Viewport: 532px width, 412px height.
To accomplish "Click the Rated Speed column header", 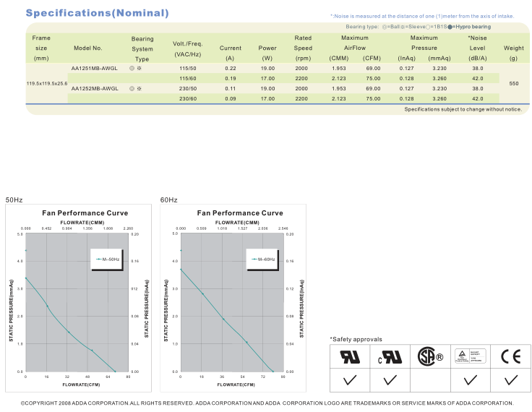I will (x=303, y=48).
